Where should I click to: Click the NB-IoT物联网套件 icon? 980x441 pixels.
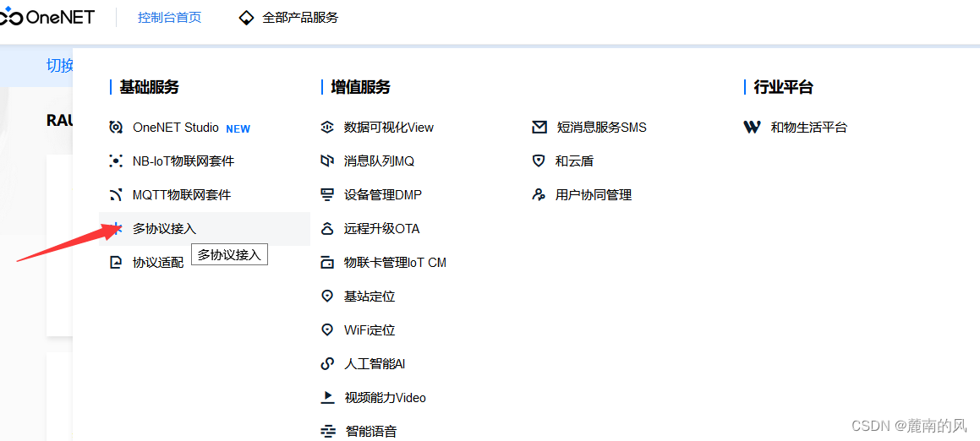coord(116,161)
